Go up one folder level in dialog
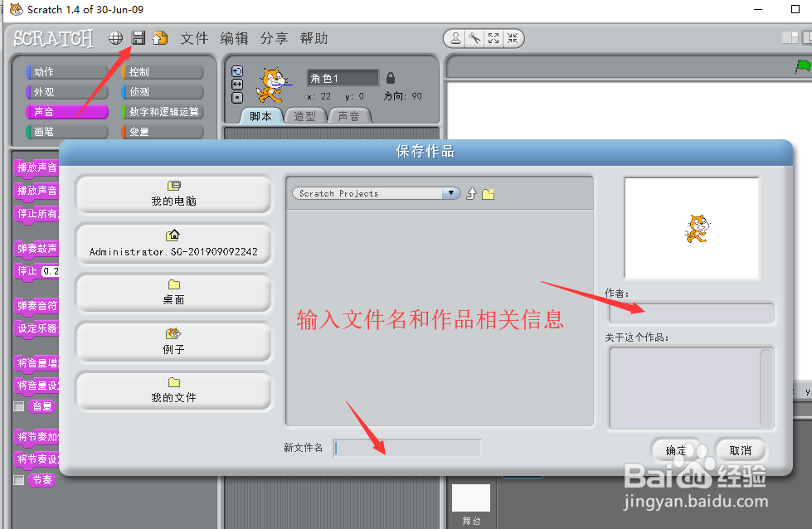This screenshot has width=812, height=529. click(471, 193)
